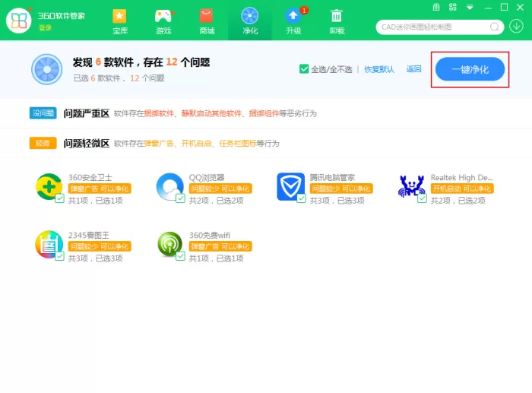Viewport: 532px width, 393px height.
Task: Click the QQ浏览器 name text
Action: tap(207, 177)
